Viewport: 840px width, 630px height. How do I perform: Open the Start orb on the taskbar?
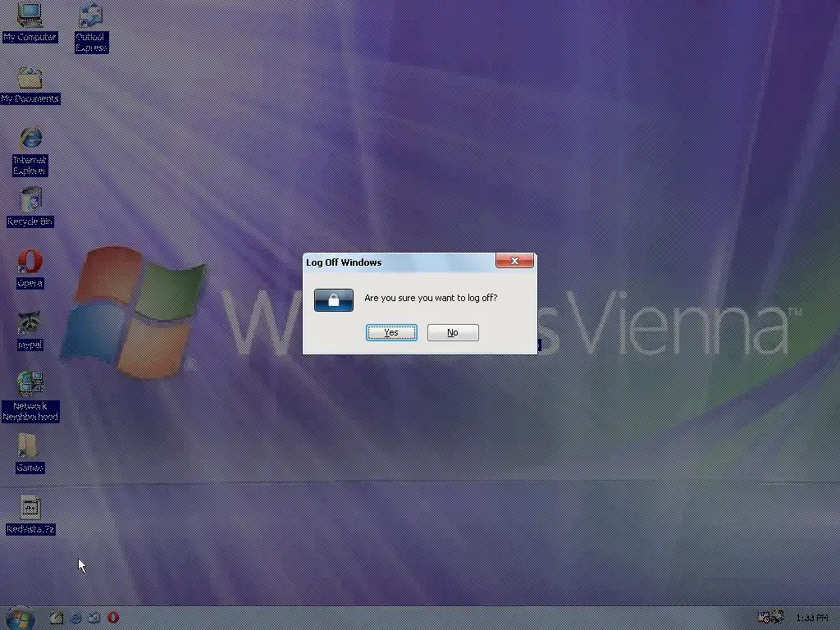click(20, 619)
